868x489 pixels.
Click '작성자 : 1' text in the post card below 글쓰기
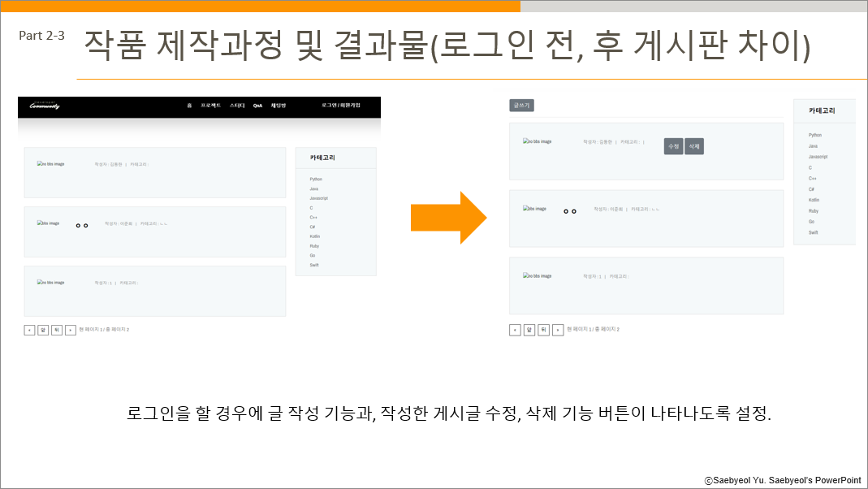coord(592,276)
